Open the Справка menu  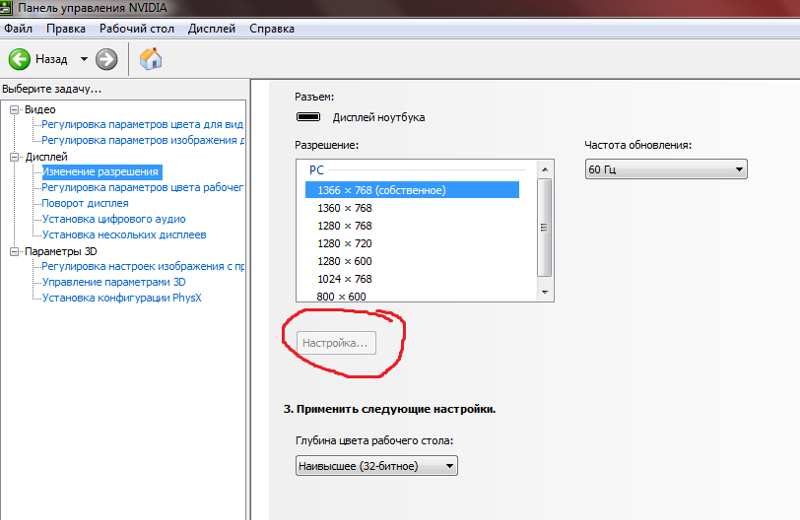(271, 29)
